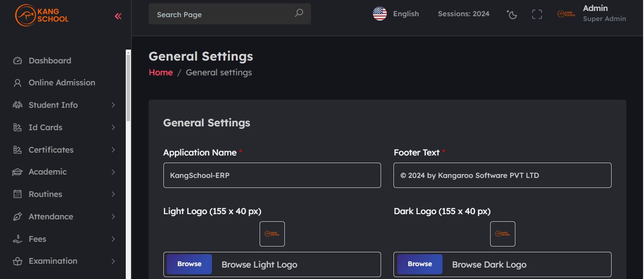Click the Browse button for Dark Logo
This screenshot has width=644, height=279.
[420, 264]
